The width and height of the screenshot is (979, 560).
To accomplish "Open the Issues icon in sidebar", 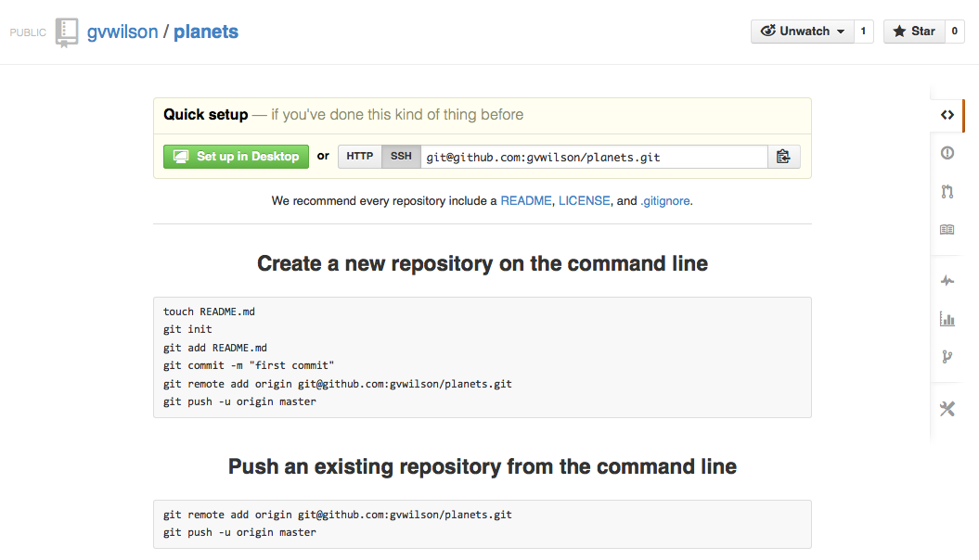I will (x=947, y=153).
